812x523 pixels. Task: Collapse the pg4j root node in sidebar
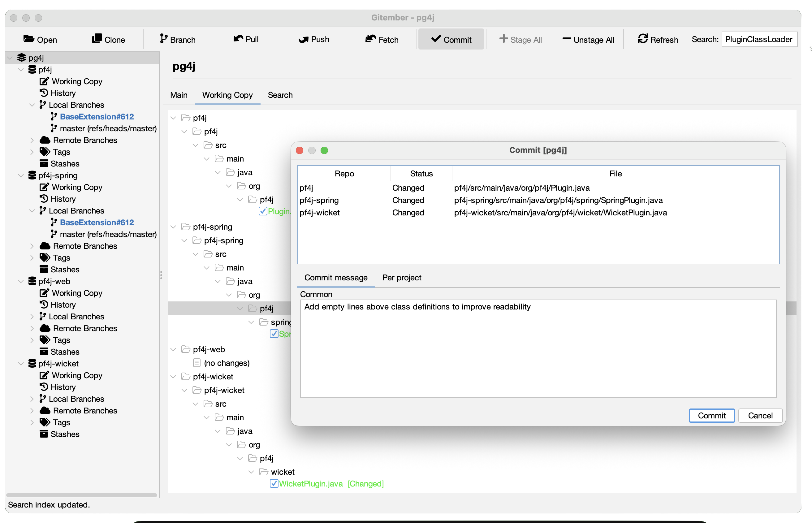click(10, 58)
